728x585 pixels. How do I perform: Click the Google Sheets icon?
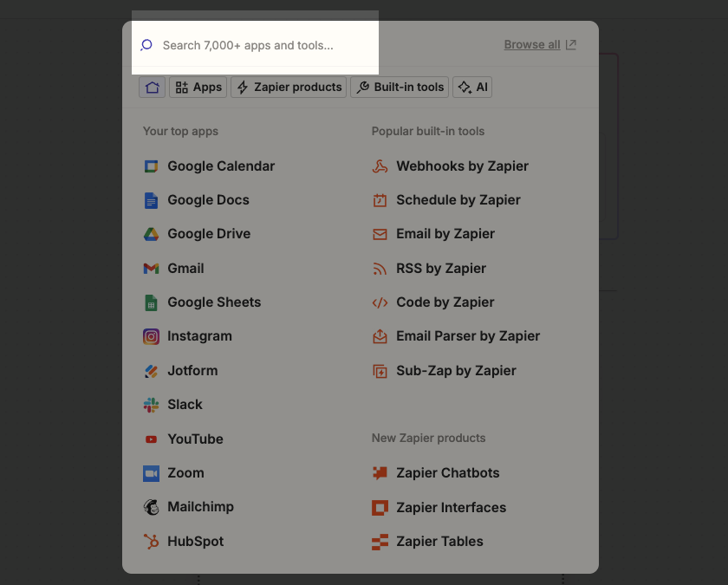(151, 302)
